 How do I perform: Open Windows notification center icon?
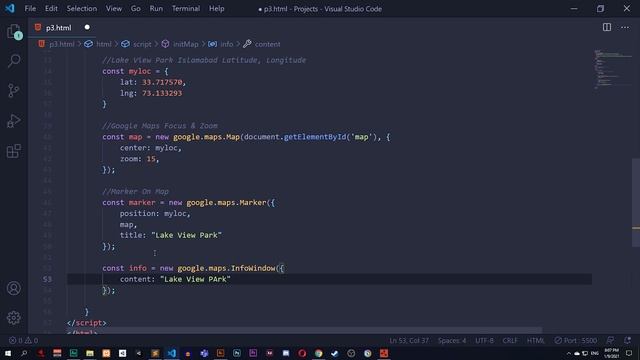click(x=629, y=353)
